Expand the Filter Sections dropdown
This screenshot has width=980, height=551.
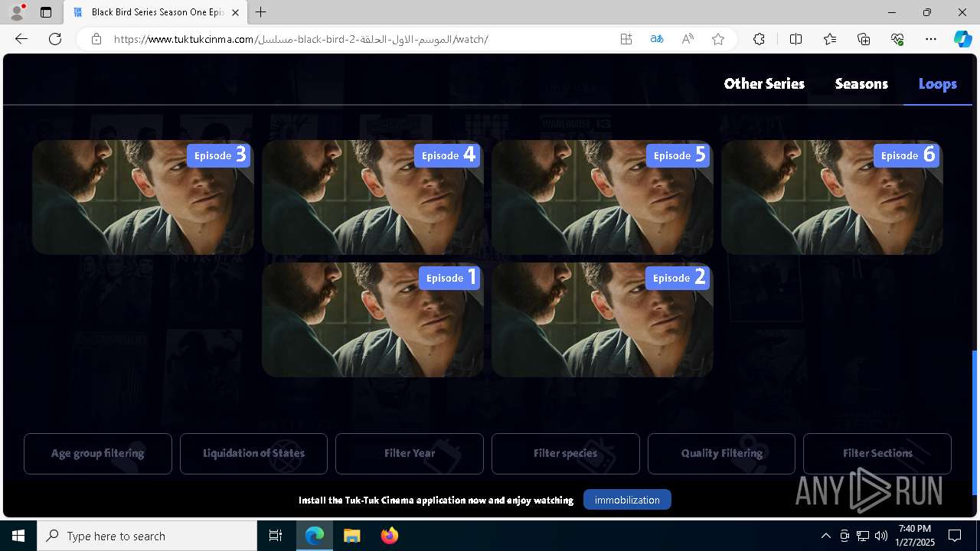[x=877, y=453]
